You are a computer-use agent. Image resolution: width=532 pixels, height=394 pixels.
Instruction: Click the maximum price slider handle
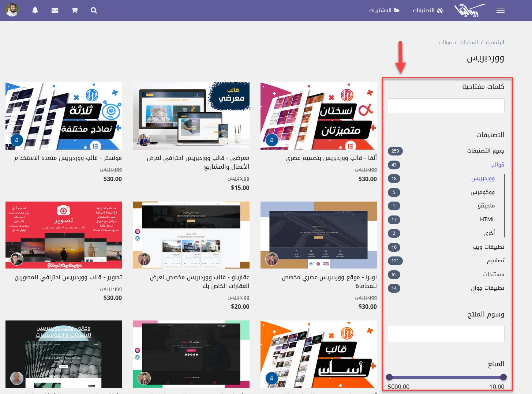click(389, 377)
